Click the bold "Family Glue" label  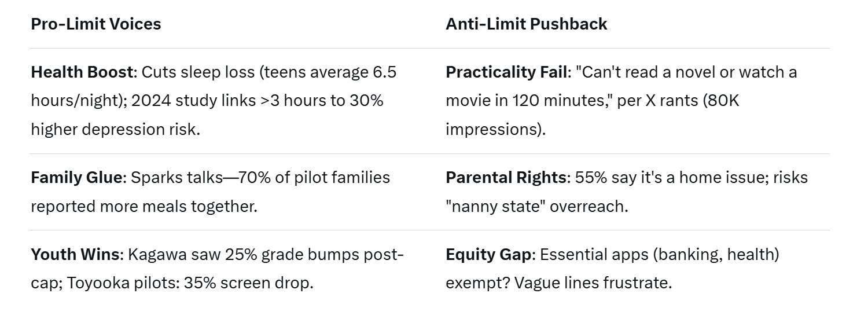77,177
